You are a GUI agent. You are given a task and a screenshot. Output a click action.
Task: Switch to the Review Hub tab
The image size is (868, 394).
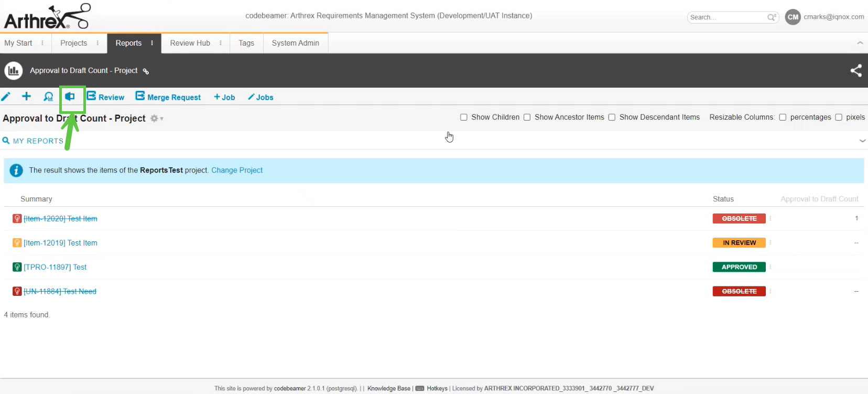coord(190,43)
